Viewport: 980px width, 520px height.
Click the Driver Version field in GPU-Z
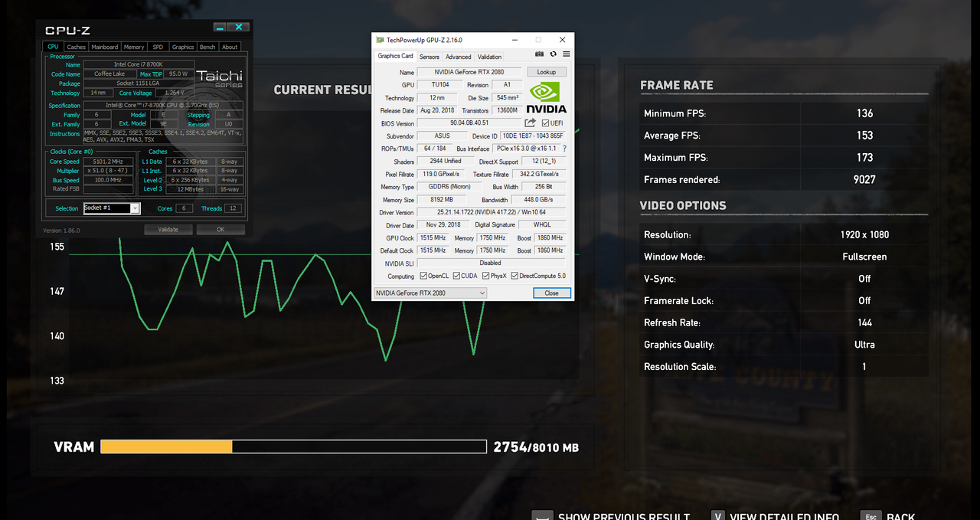coord(492,212)
